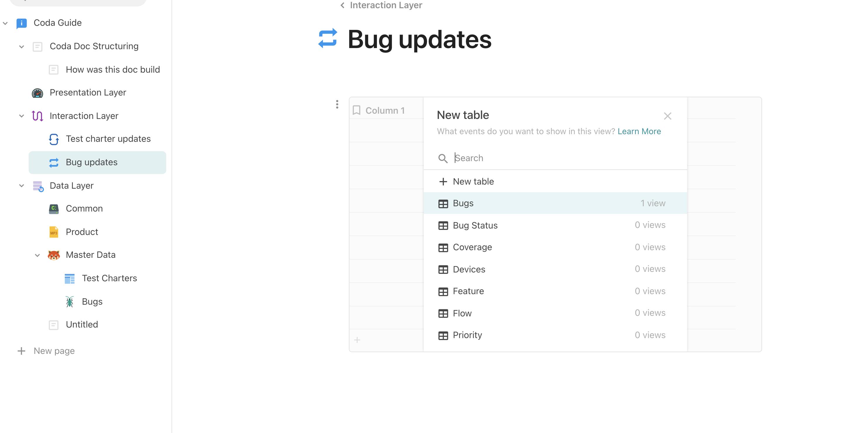Select the Feature table option
868x433 pixels.
pyautogui.click(x=468, y=291)
